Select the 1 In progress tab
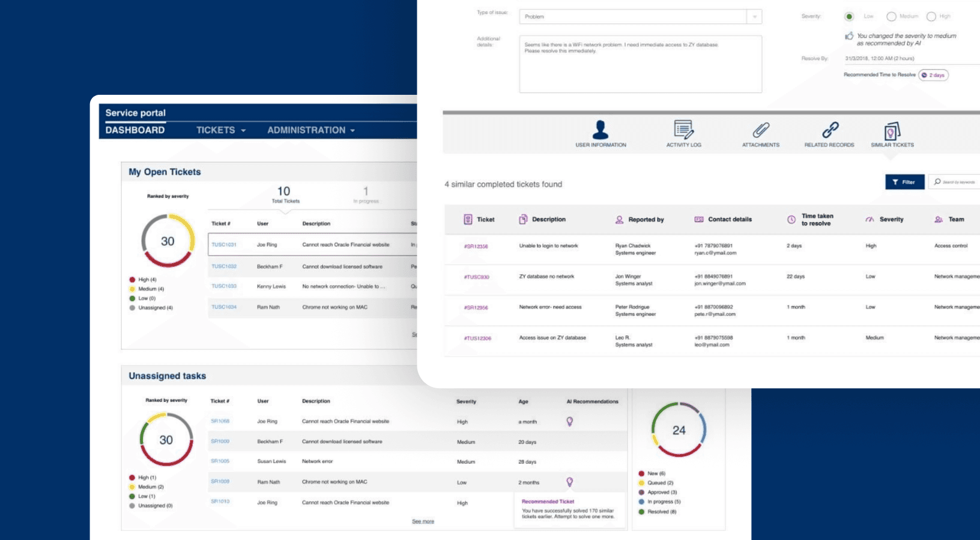 pos(366,195)
